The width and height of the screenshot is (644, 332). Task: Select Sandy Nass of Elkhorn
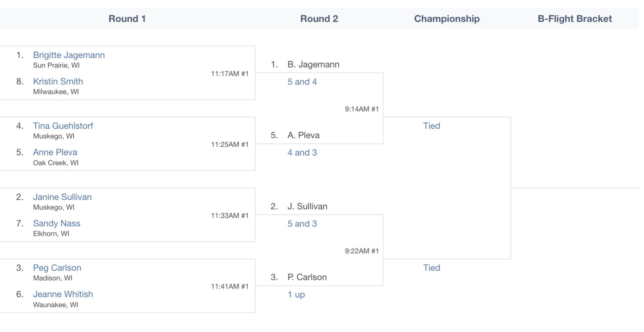(57, 223)
